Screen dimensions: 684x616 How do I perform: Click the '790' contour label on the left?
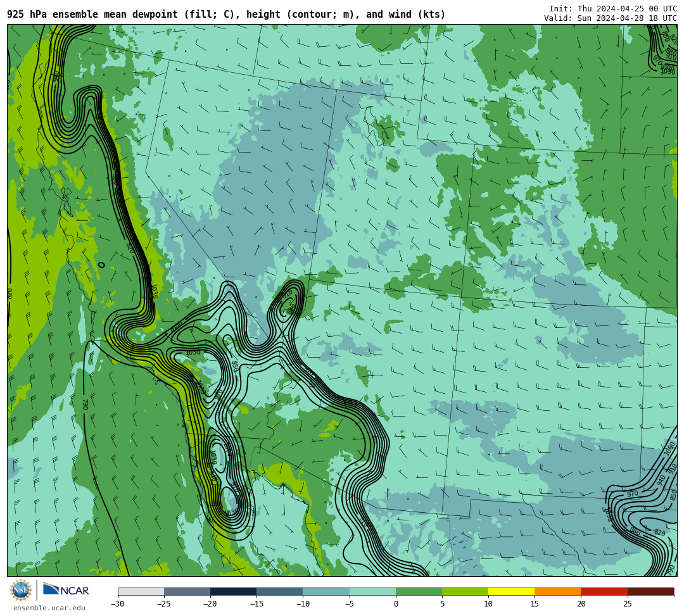(x=85, y=404)
